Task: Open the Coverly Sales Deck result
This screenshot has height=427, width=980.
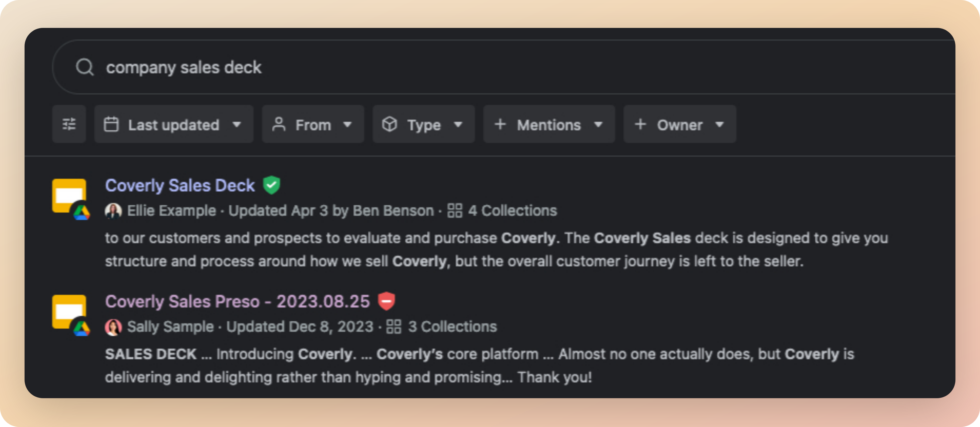Action: coord(180,186)
